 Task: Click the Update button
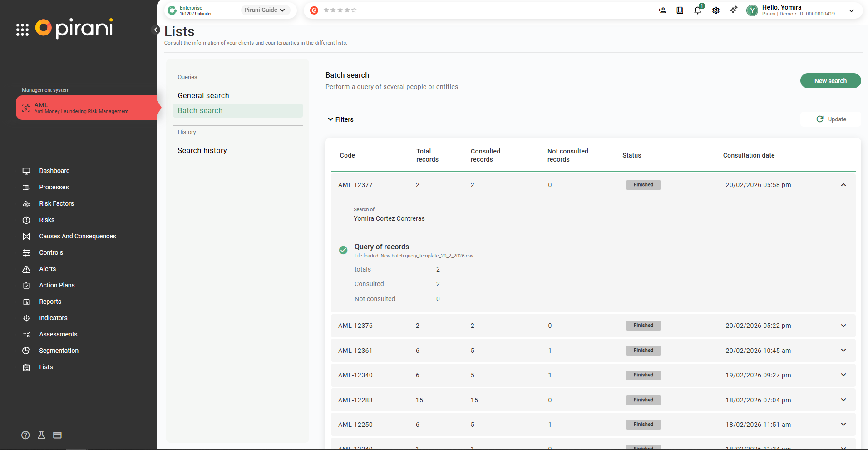coord(831,119)
